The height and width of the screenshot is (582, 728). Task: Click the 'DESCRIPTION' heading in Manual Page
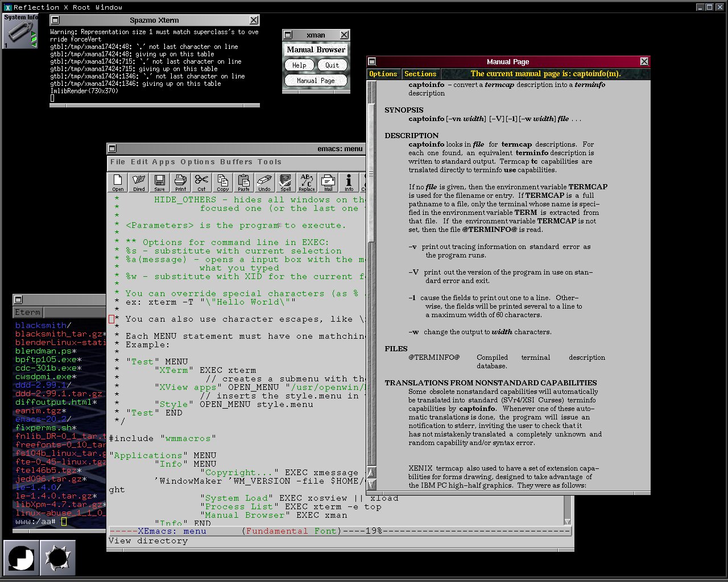pos(412,136)
